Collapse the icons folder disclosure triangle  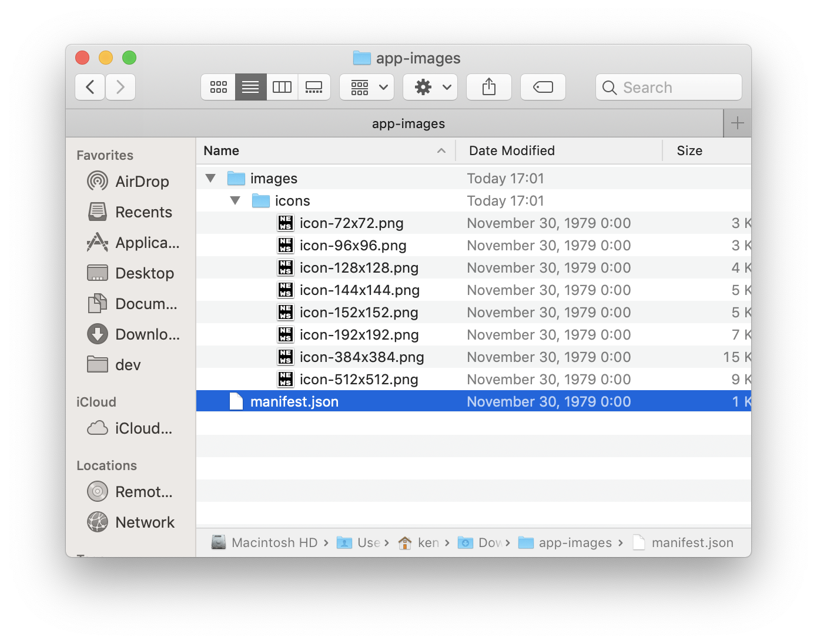(x=235, y=200)
